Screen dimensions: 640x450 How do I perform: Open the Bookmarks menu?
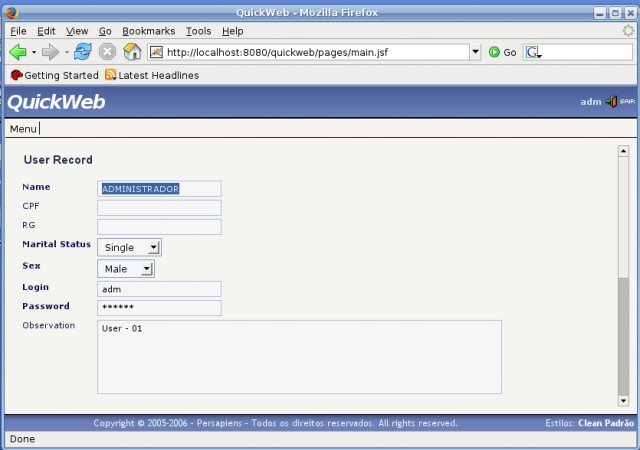[x=149, y=31]
